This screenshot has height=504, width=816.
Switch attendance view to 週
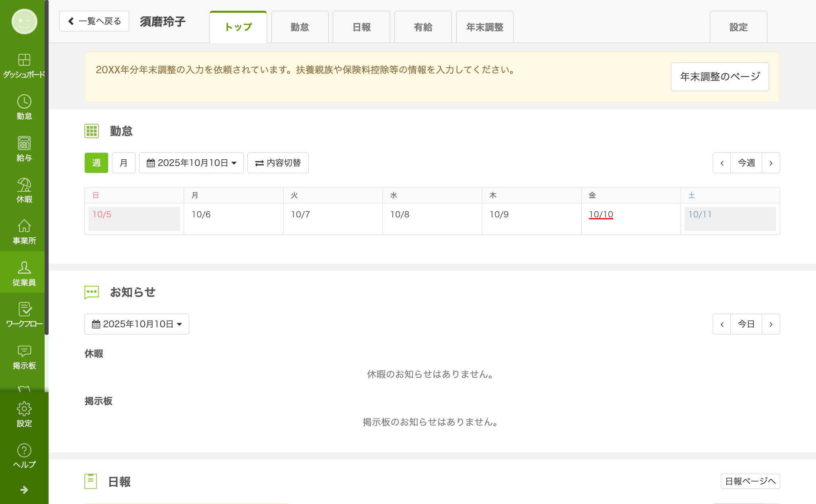pyautogui.click(x=96, y=163)
